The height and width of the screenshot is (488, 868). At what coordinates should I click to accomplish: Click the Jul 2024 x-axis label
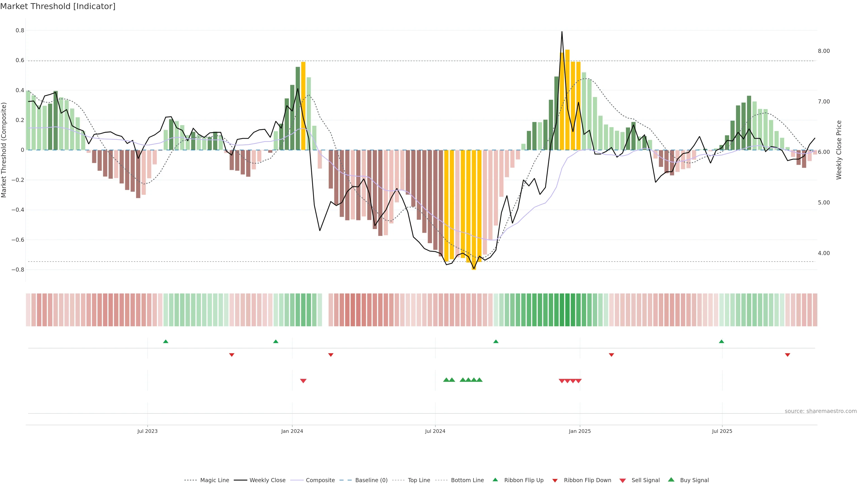(435, 431)
